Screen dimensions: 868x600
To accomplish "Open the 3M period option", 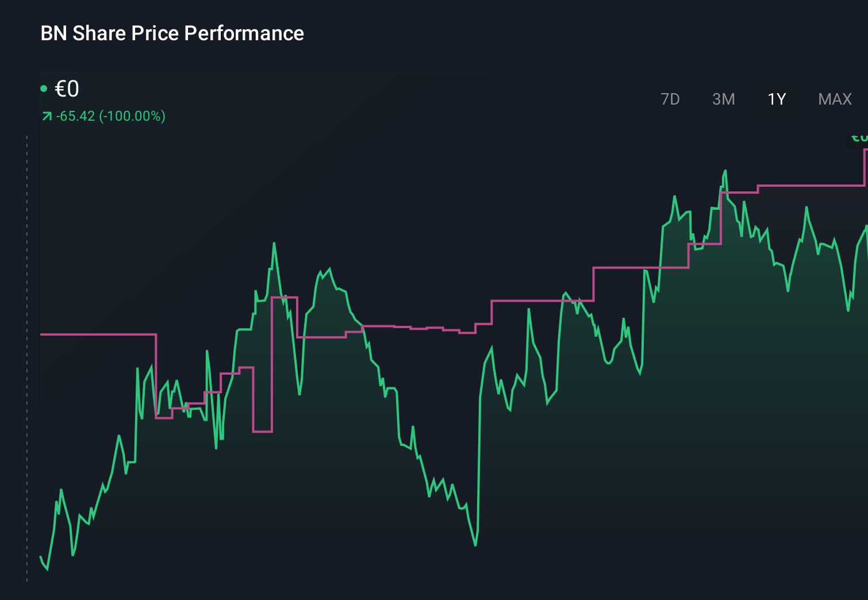I will point(724,99).
